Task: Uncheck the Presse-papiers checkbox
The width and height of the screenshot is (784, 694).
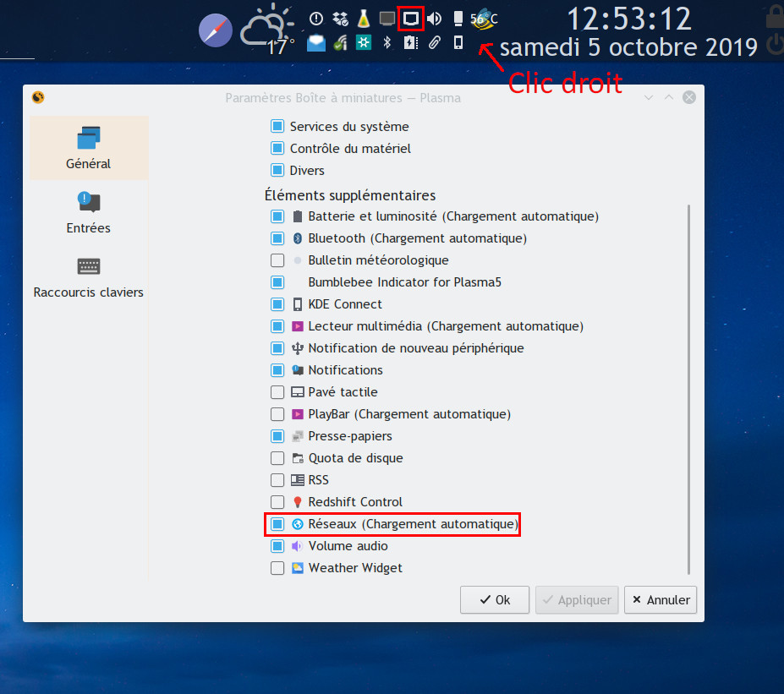Action: click(277, 435)
